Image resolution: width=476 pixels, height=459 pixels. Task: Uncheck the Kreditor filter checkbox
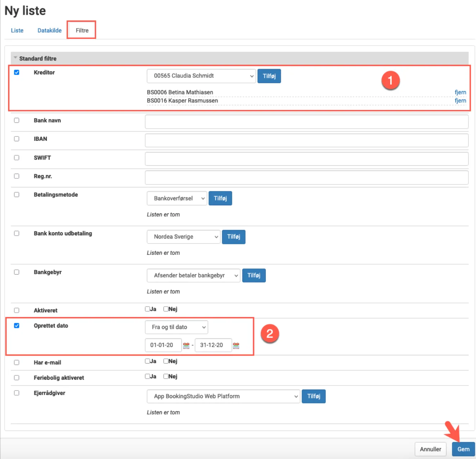pyautogui.click(x=17, y=72)
